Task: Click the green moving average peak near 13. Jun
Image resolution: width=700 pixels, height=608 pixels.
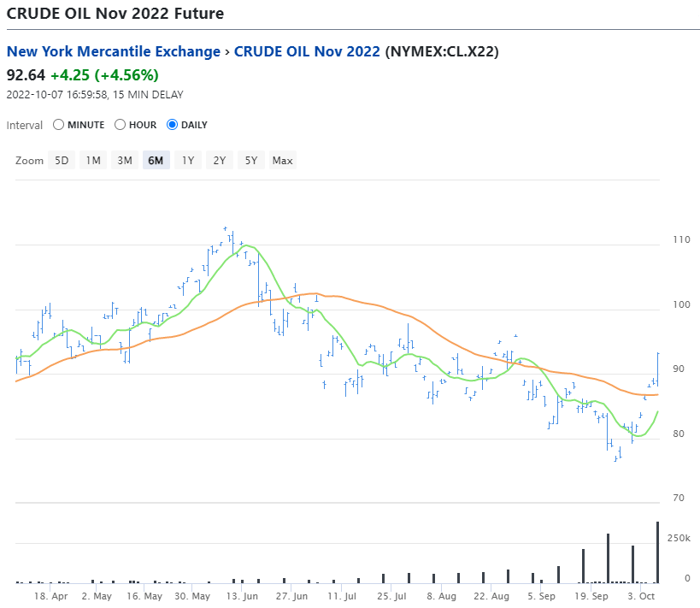Action: pos(247,245)
